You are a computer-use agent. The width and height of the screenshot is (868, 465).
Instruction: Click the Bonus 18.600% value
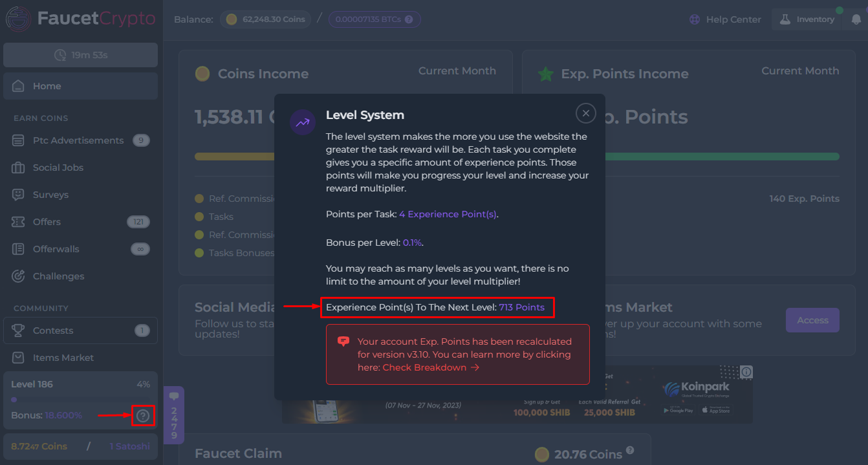[x=63, y=415]
